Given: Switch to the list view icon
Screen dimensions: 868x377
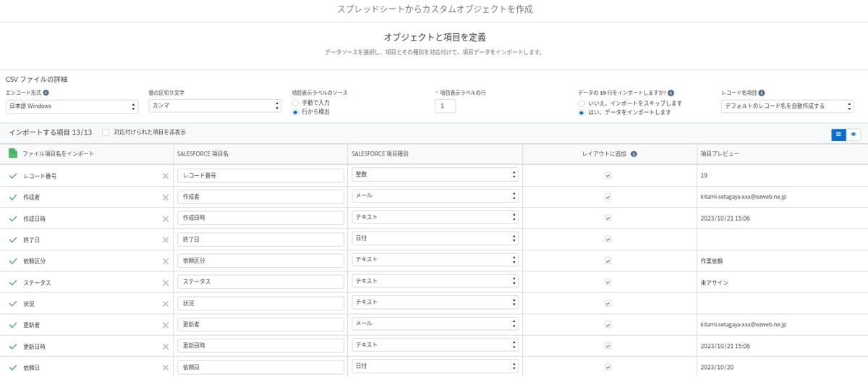Looking at the screenshot, I should click(x=838, y=134).
